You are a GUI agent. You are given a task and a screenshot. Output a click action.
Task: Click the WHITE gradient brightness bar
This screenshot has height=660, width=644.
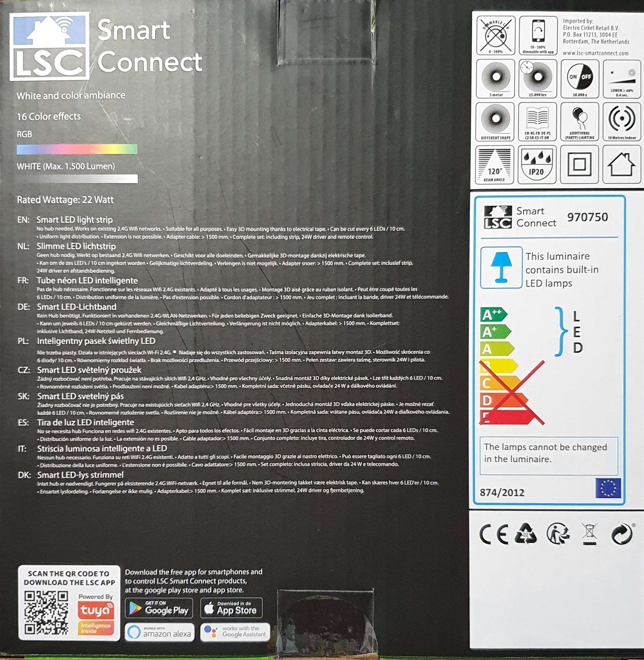click(x=77, y=179)
